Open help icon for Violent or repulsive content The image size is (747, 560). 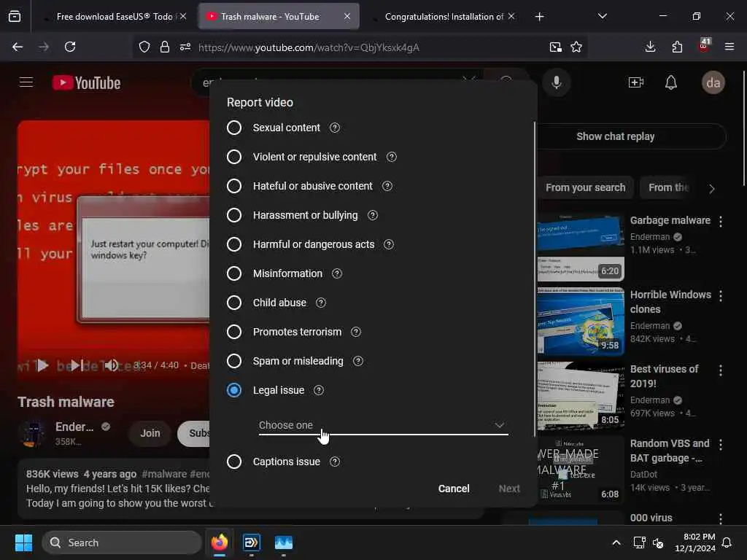point(392,157)
